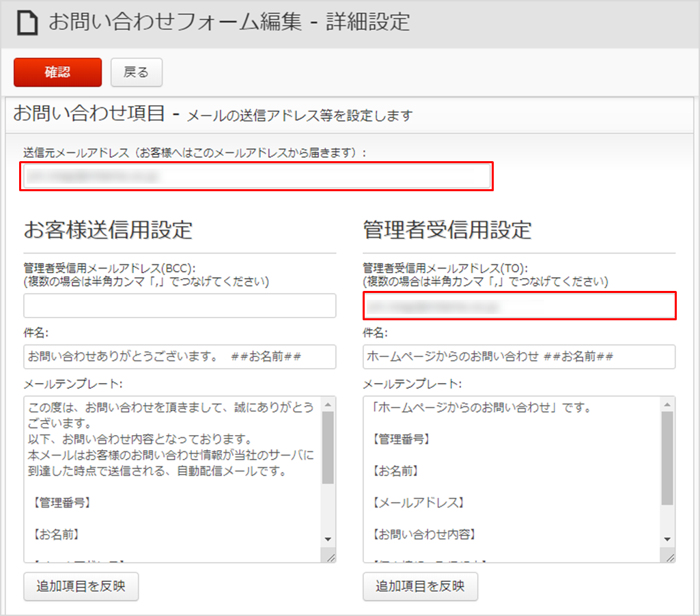Click the お問い合わせ項目 section heading
This screenshot has width=700, height=616.
coord(89,113)
